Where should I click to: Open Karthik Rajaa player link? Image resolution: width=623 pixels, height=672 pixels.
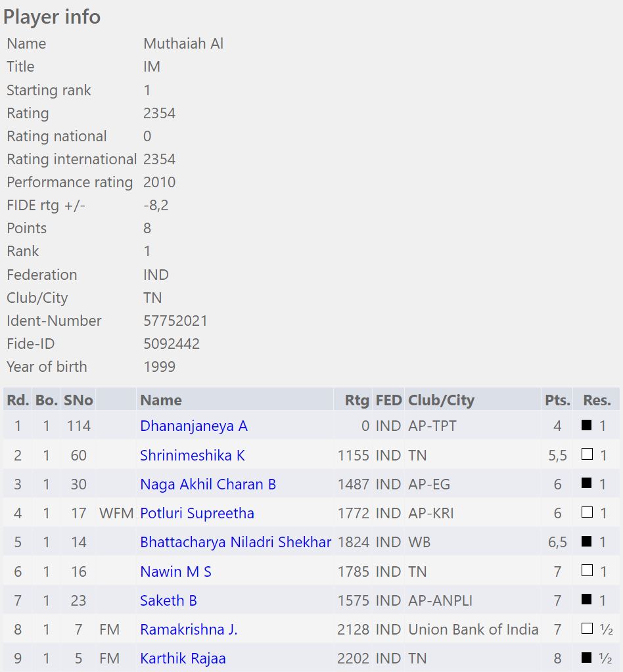[183, 659]
